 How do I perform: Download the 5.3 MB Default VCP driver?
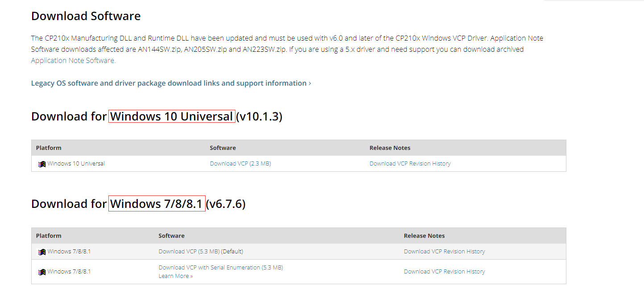tap(189, 252)
